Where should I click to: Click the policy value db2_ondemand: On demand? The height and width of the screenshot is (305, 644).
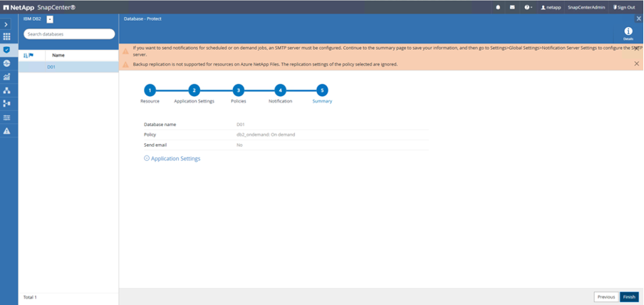point(266,135)
